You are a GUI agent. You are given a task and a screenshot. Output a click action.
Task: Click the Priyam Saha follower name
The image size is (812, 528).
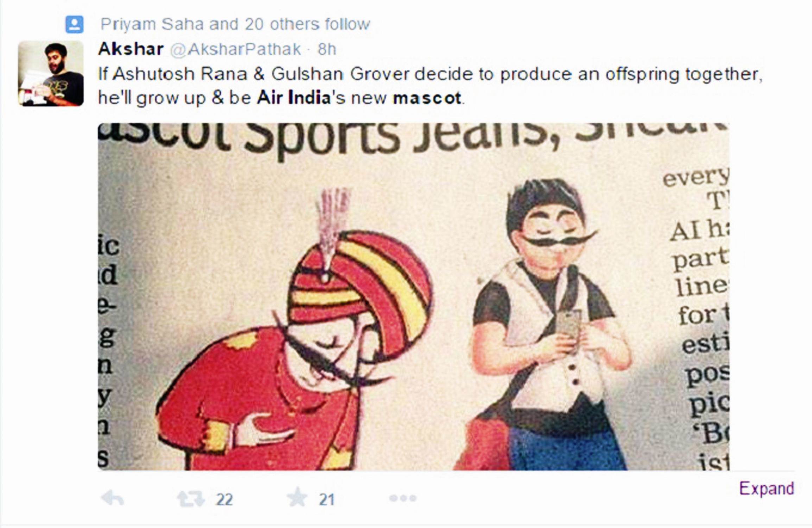pos(152,24)
